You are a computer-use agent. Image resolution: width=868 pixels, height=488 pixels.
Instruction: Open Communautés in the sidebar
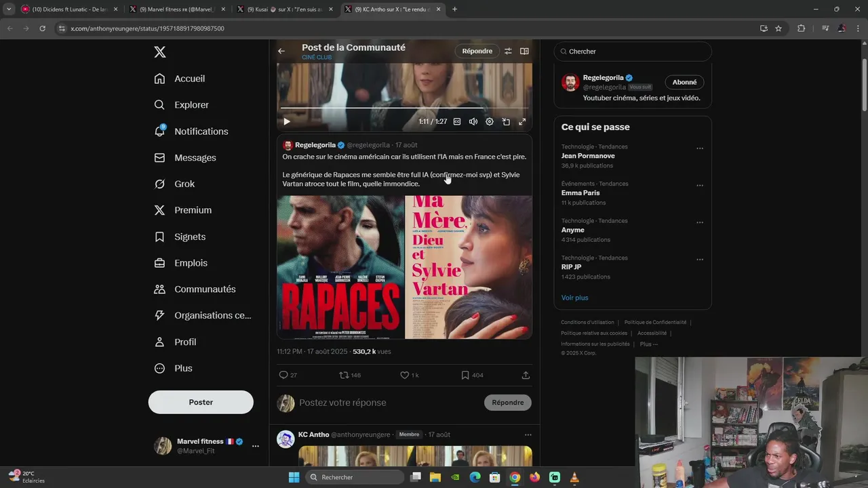click(x=195, y=289)
